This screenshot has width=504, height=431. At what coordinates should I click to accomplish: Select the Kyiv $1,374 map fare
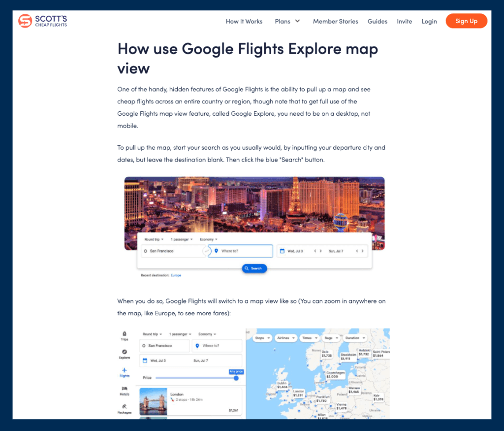[x=378, y=397]
